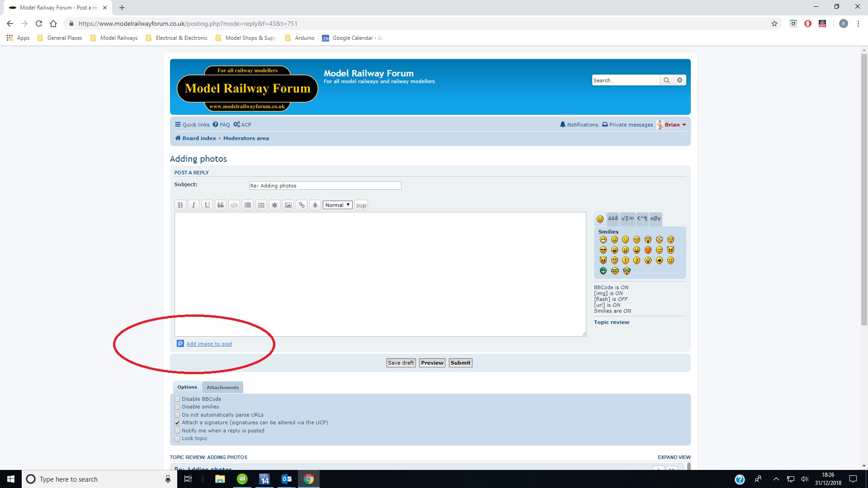Click the search magnifier button
868x488 pixels.
pyautogui.click(x=666, y=80)
